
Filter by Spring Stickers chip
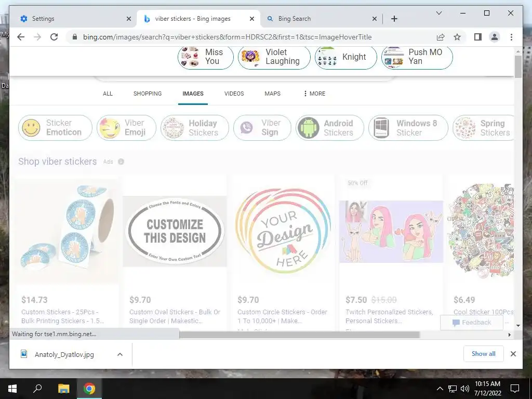[x=483, y=128]
